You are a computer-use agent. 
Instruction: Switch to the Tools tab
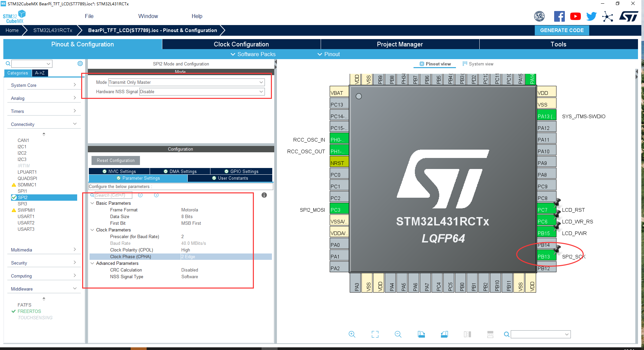[558, 44]
